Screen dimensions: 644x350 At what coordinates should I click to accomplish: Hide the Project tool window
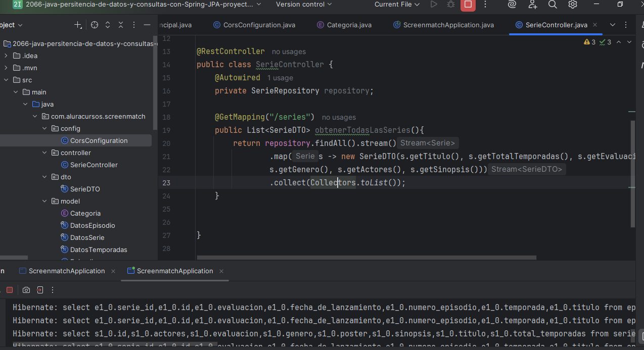tap(147, 25)
